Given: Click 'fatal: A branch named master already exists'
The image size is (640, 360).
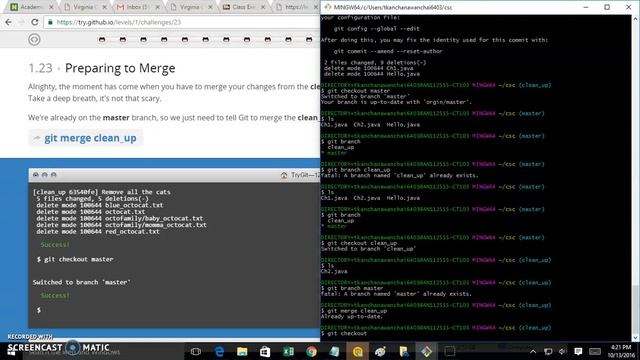Looking at the screenshot, I should 396,293.
